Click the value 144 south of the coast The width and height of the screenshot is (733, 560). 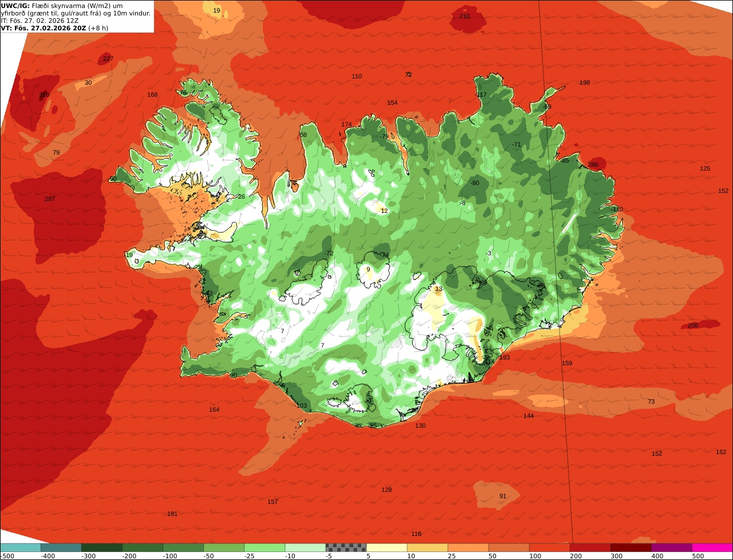pyautogui.click(x=529, y=416)
